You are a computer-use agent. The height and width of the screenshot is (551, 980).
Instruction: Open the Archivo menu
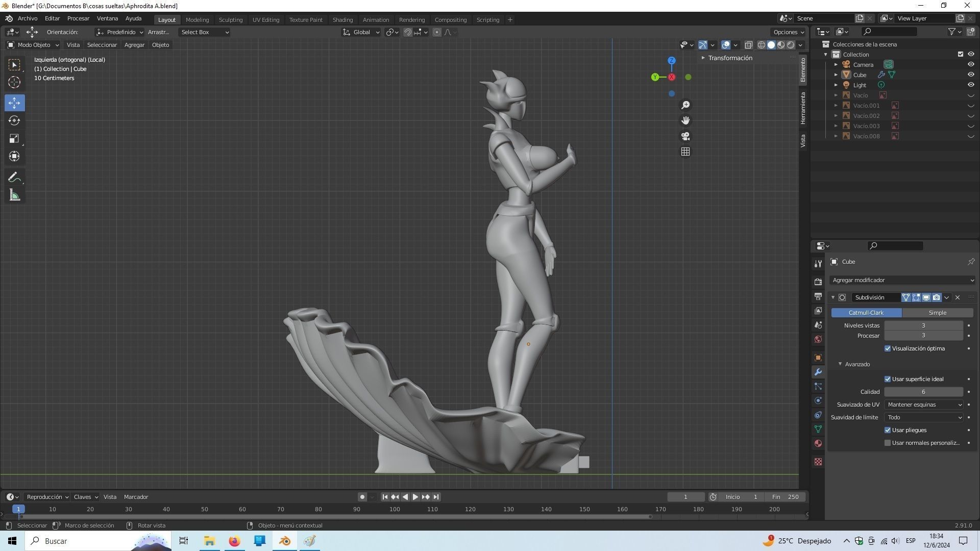[x=28, y=19]
